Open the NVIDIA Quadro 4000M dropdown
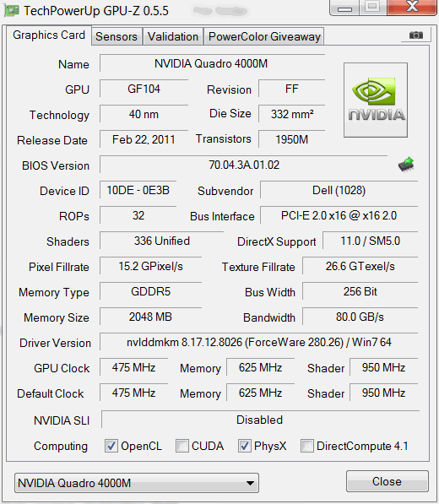 coord(137,483)
